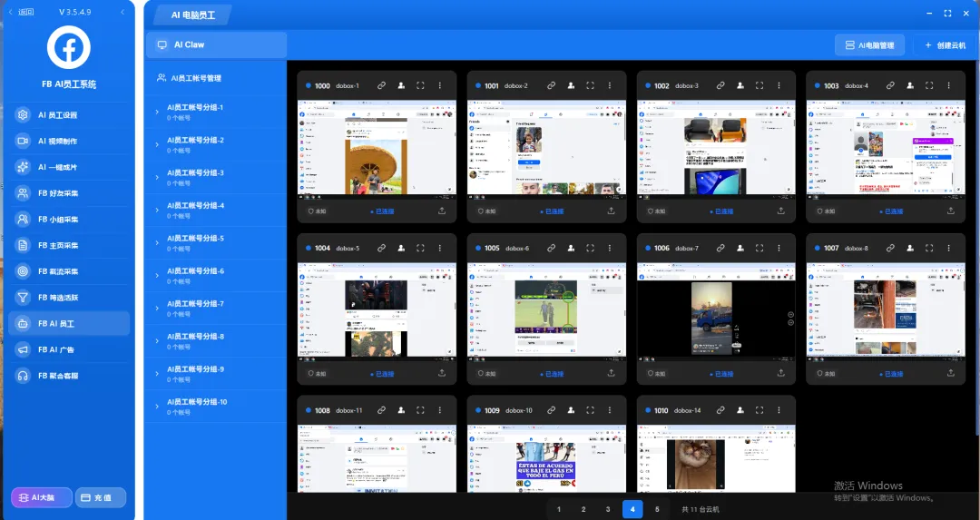This screenshot has height=520, width=980.
Task: Go to page 5 in pagination
Action: [x=657, y=509]
